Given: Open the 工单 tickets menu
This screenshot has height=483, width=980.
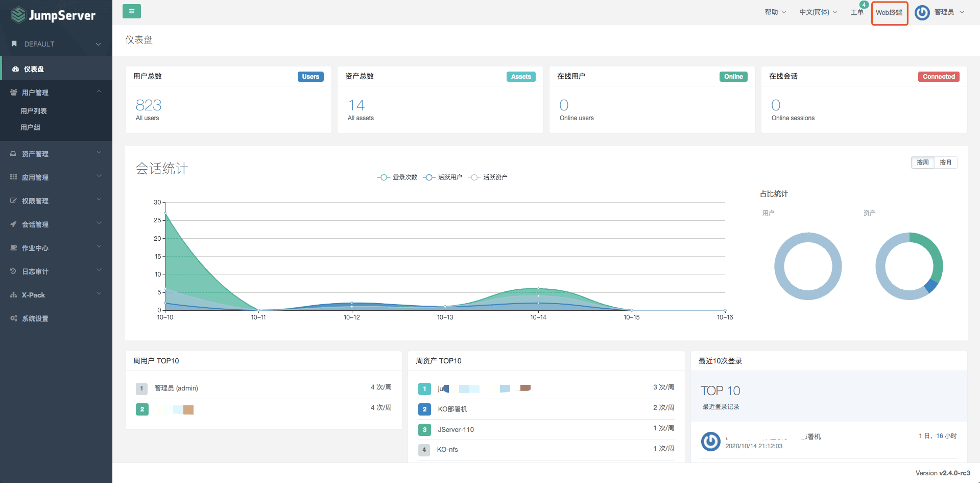Looking at the screenshot, I should (x=857, y=12).
